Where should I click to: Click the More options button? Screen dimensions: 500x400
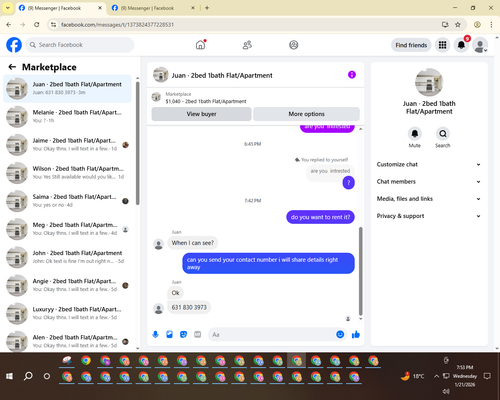(306, 114)
